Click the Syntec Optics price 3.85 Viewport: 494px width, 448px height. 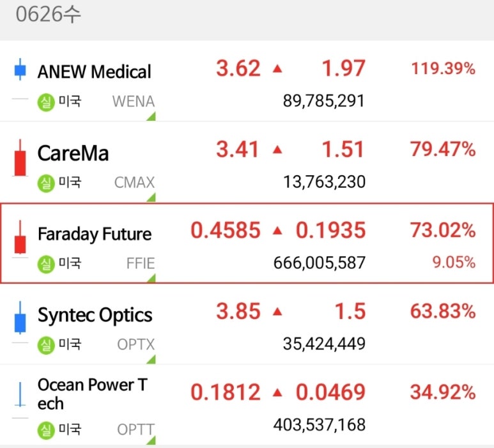tap(238, 311)
